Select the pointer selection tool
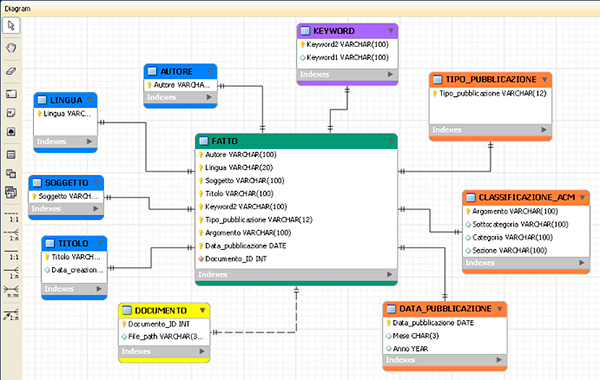Screen dimensions: 600x380 tap(11, 26)
